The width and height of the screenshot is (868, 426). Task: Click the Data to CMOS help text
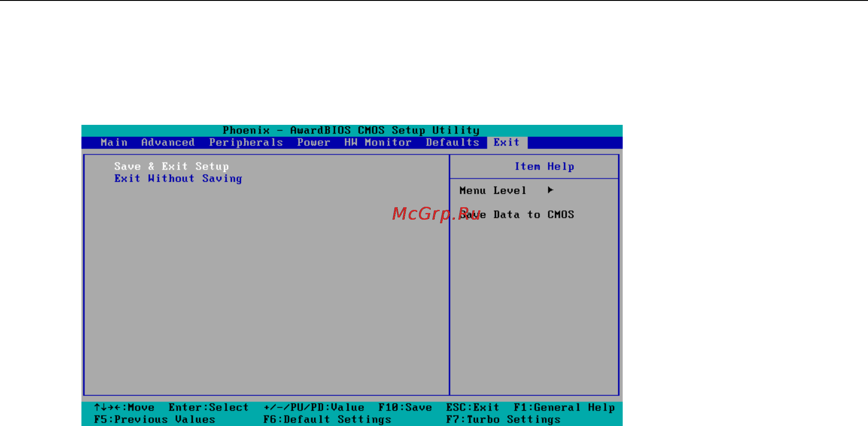(x=534, y=215)
